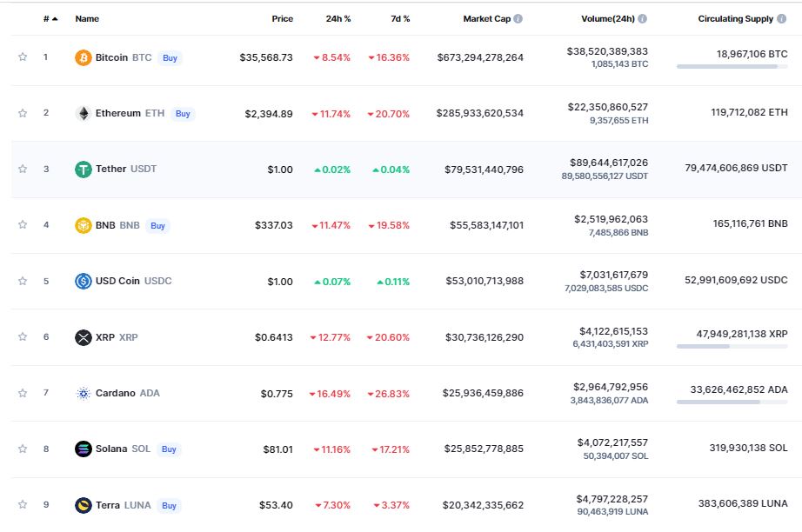Star Bitcoin to add to watchlist
This screenshot has width=802, height=532.
pyautogui.click(x=23, y=57)
